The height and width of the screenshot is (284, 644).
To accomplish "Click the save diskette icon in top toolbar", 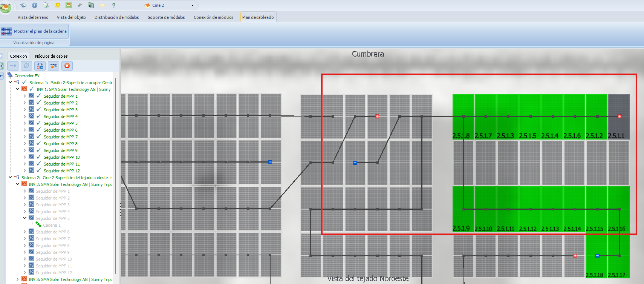I will pos(23,5).
